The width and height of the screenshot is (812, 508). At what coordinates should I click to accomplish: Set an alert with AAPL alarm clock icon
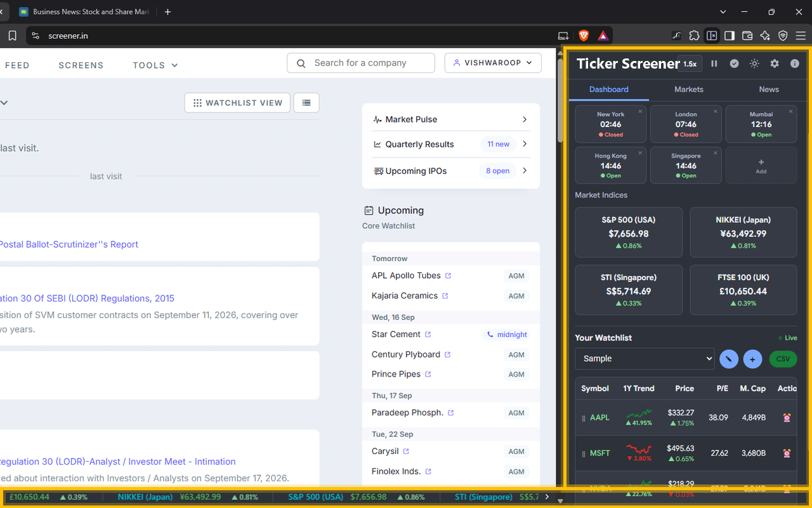pyautogui.click(x=787, y=418)
